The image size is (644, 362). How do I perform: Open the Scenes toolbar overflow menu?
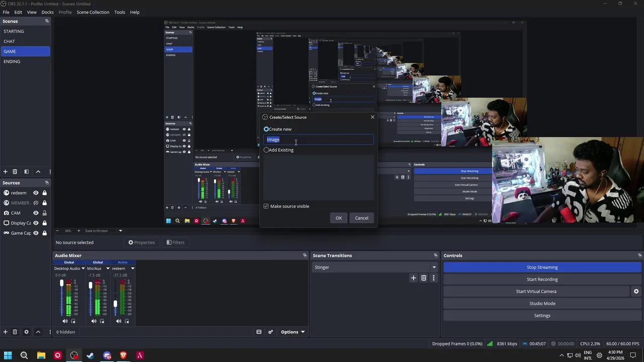[49, 171]
